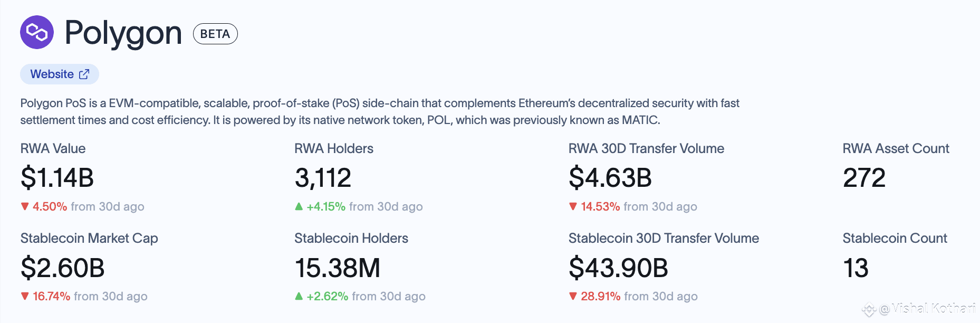Click the 272 RWA Asset Count value

[864, 178]
